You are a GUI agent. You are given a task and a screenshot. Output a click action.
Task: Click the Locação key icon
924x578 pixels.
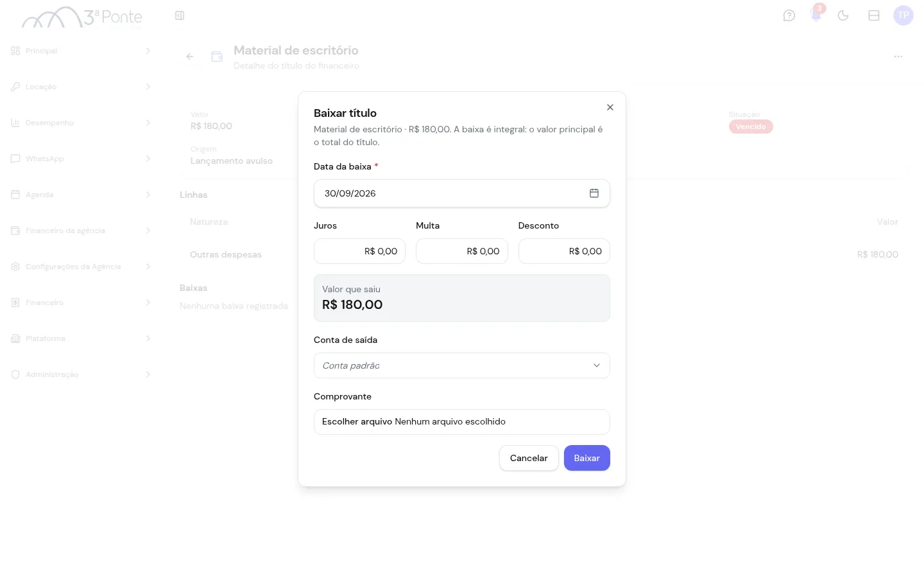coord(15,87)
